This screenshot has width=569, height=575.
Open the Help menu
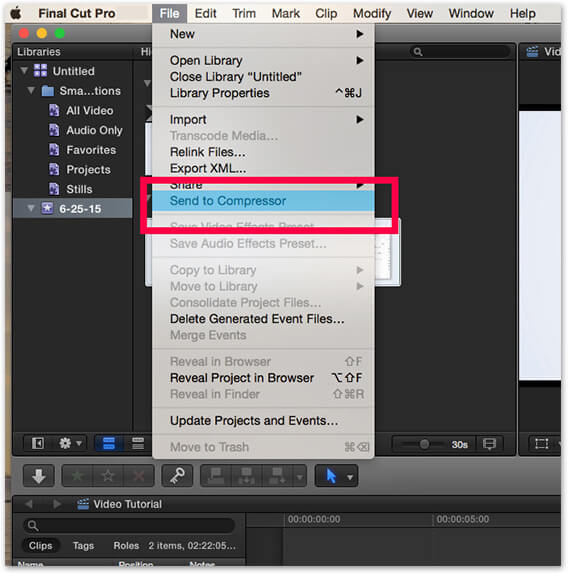pos(522,14)
